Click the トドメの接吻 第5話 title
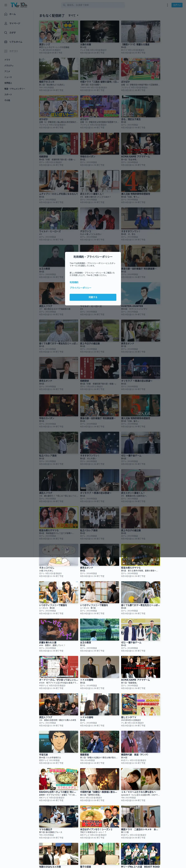The image size is (186, 868). click(x=86, y=680)
